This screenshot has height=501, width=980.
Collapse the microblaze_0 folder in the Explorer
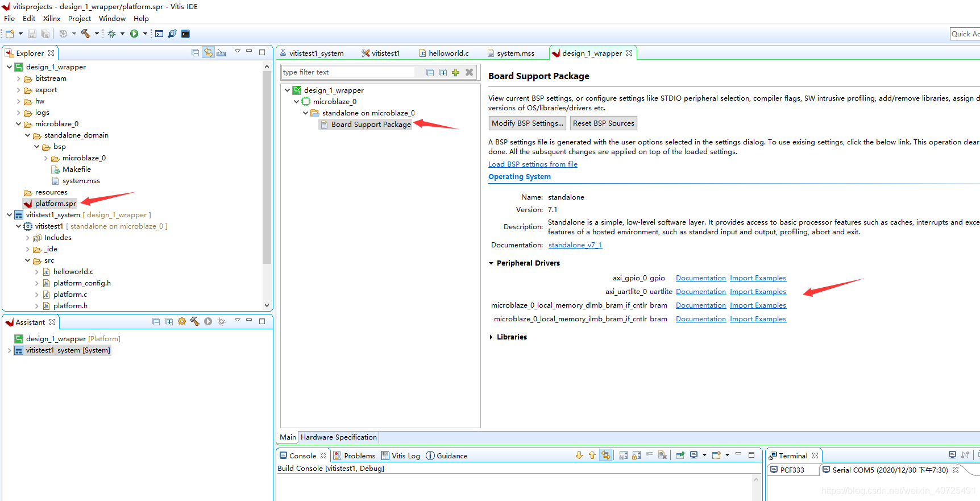click(x=19, y=124)
